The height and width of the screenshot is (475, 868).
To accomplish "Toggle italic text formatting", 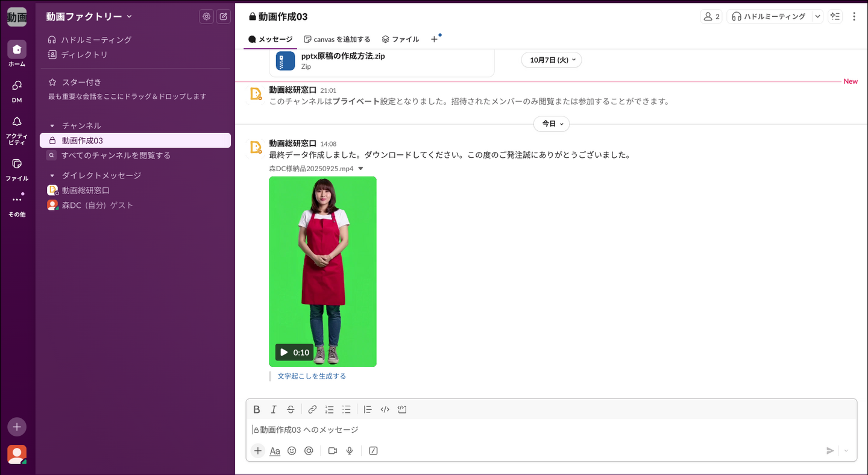I will click(x=274, y=409).
